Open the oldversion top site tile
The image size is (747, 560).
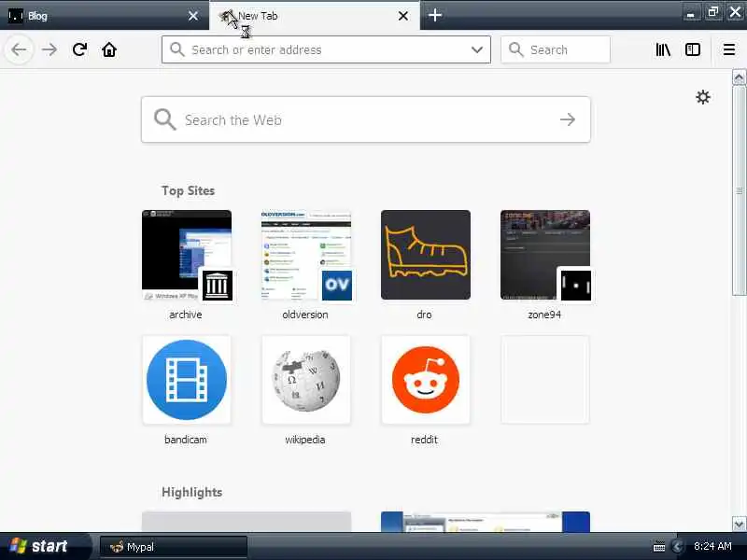tap(306, 255)
